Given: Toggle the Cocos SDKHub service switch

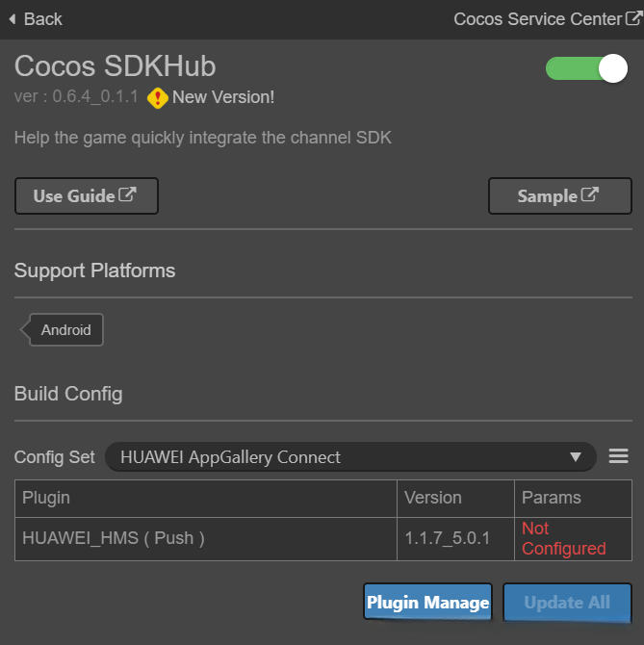Looking at the screenshot, I should (586, 68).
